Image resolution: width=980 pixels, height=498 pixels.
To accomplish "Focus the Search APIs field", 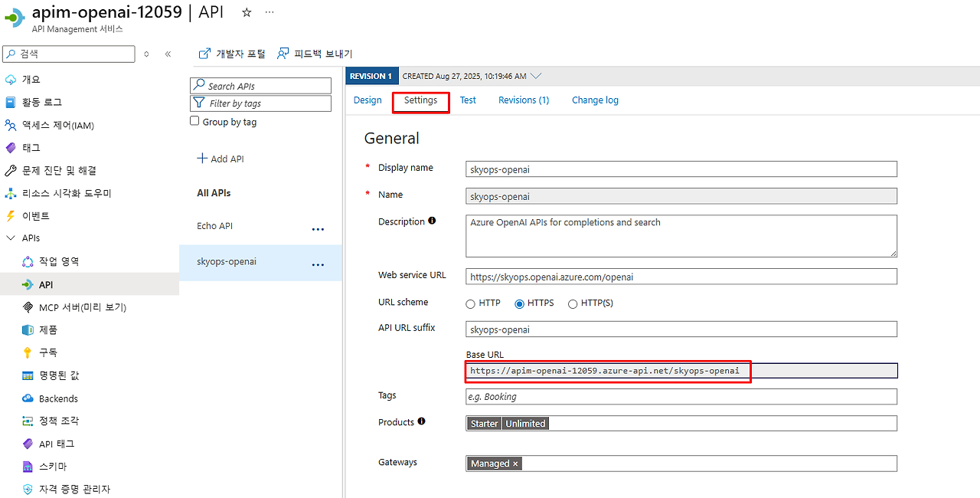I will (260, 86).
